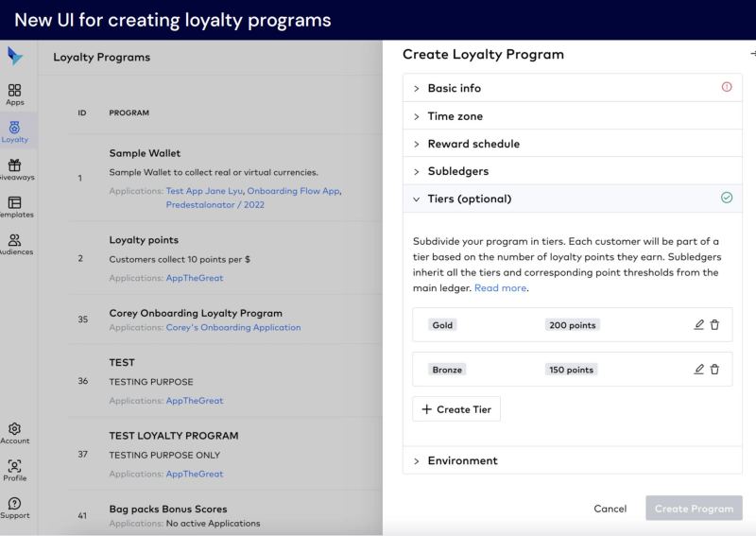
Task: Expand the Basic info section
Action: (x=573, y=88)
